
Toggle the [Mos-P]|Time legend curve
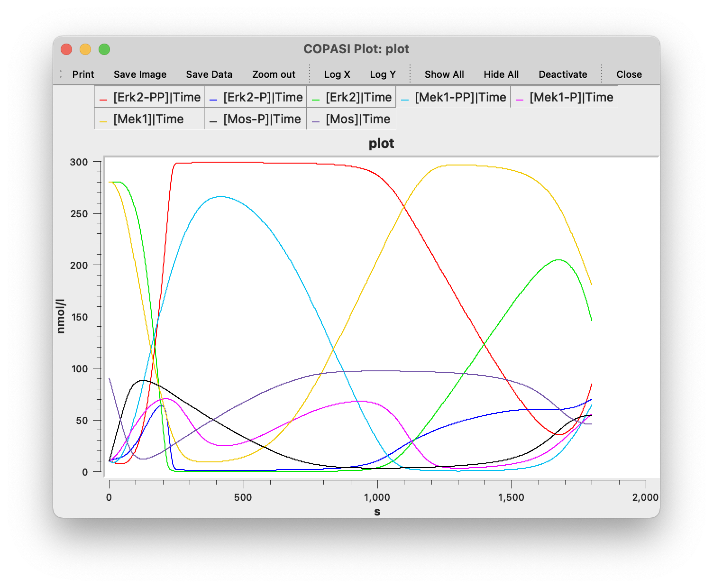(x=256, y=119)
